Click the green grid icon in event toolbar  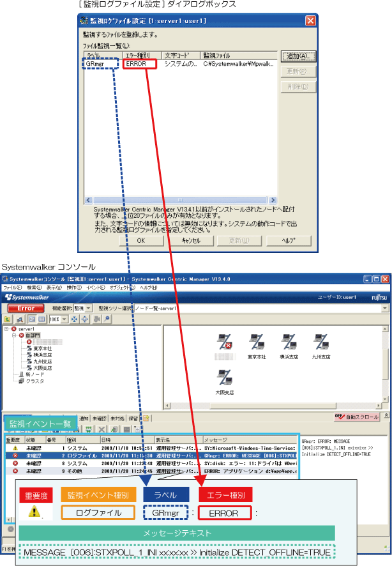[89, 429]
